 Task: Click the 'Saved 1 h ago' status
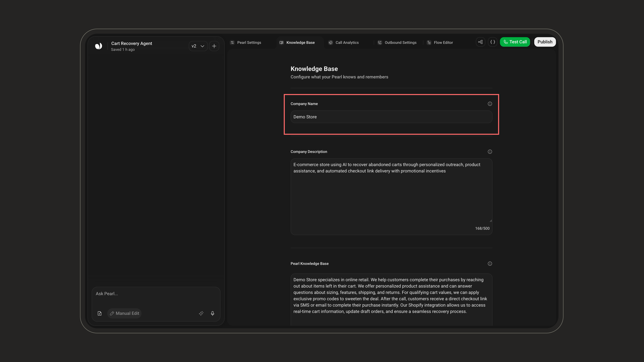click(123, 50)
